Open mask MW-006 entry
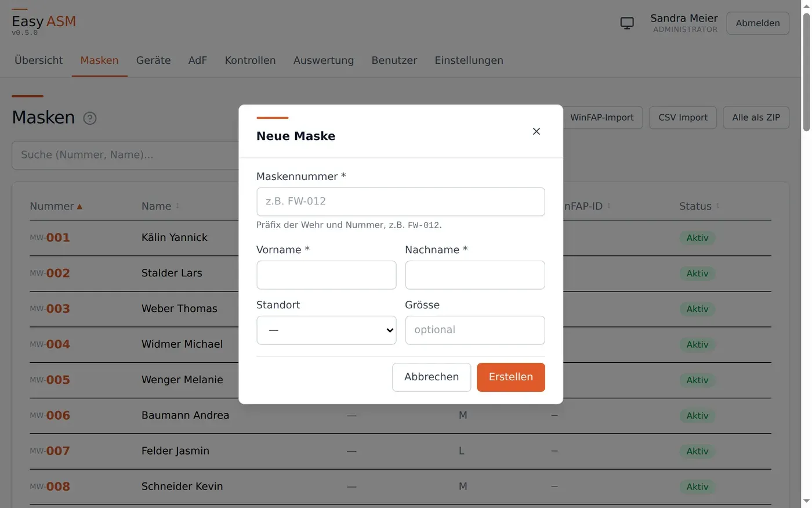812x508 pixels. coord(50,416)
